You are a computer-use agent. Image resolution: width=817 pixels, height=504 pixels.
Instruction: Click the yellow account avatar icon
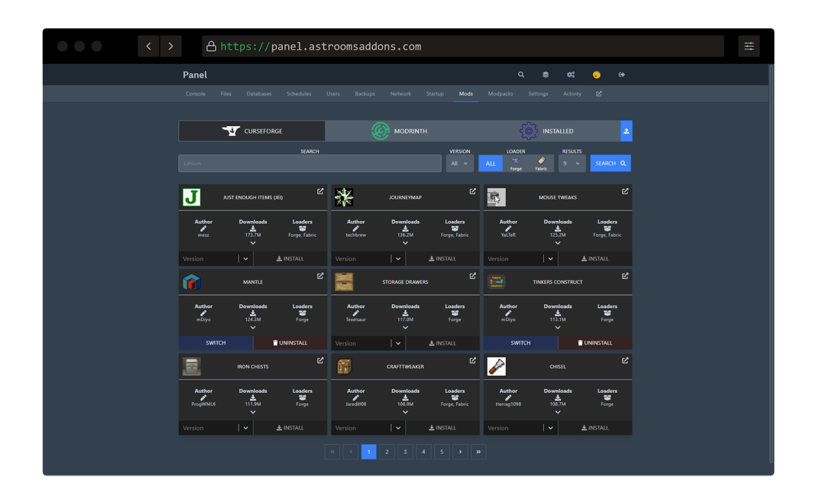[596, 74]
